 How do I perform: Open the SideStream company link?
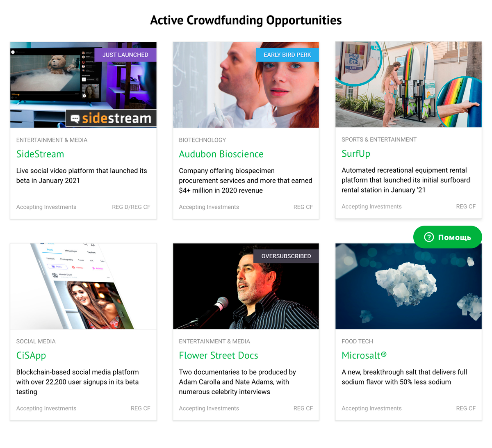[40, 154]
